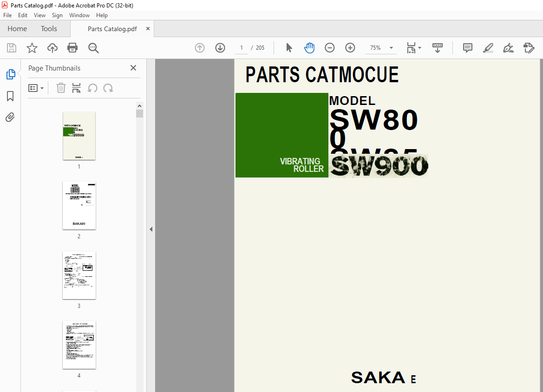Go to next page arrow

pyautogui.click(x=220, y=48)
